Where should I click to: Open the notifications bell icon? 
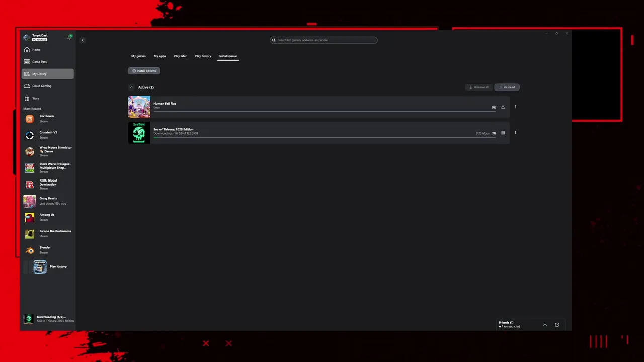pyautogui.click(x=69, y=37)
